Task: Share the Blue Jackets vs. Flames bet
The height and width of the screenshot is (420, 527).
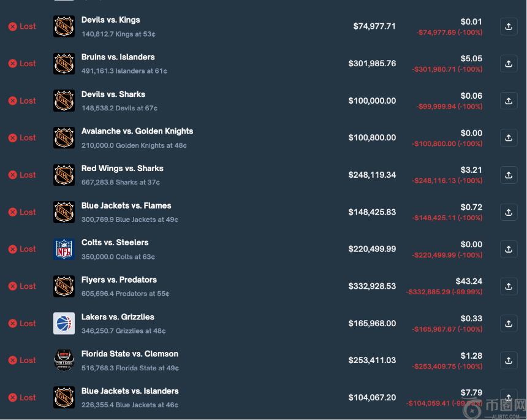Action: click(x=509, y=212)
